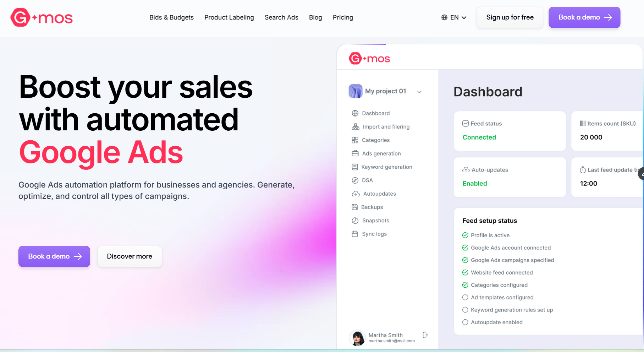This screenshot has width=644, height=352.
Task: Click the Autoupdates cloud icon
Action: coord(356,194)
